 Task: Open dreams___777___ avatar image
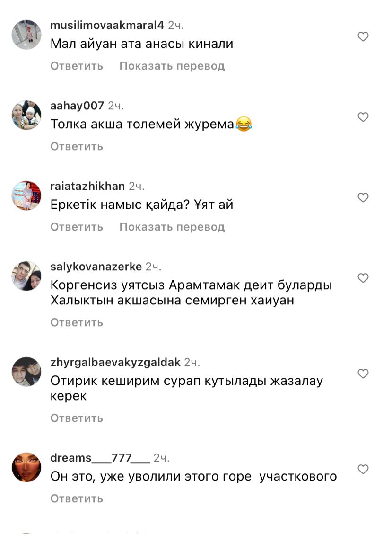click(26, 467)
